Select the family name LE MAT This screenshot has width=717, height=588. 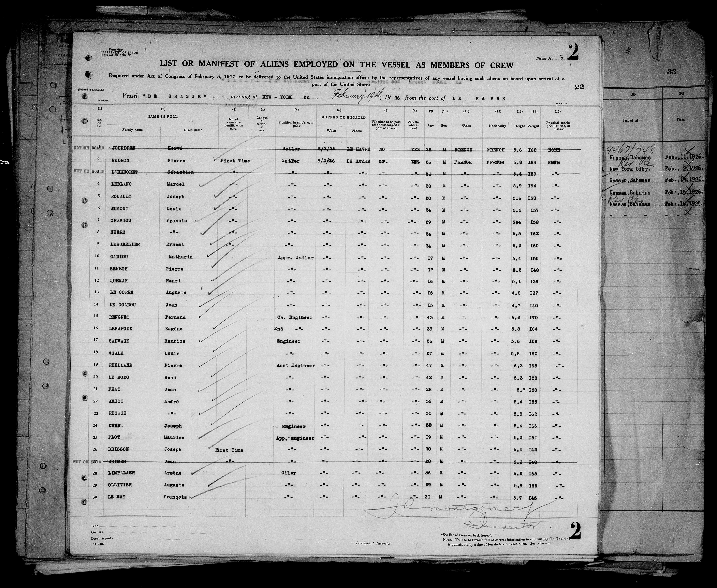(117, 497)
